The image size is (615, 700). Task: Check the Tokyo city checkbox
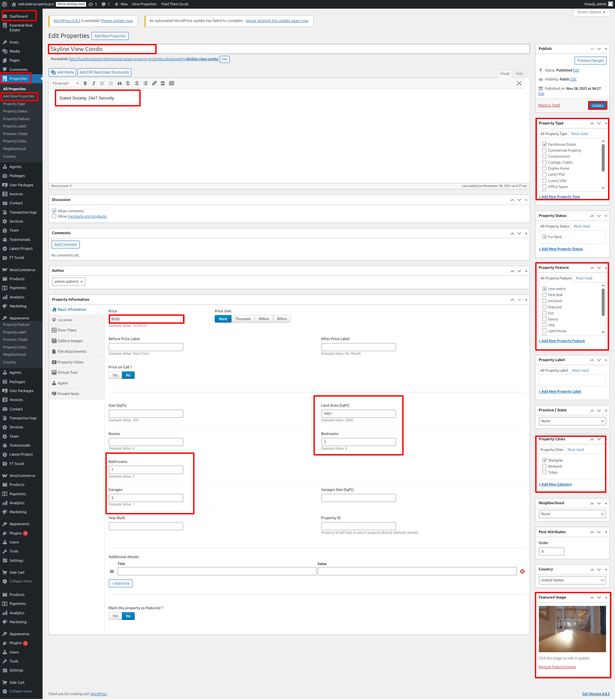coord(544,472)
